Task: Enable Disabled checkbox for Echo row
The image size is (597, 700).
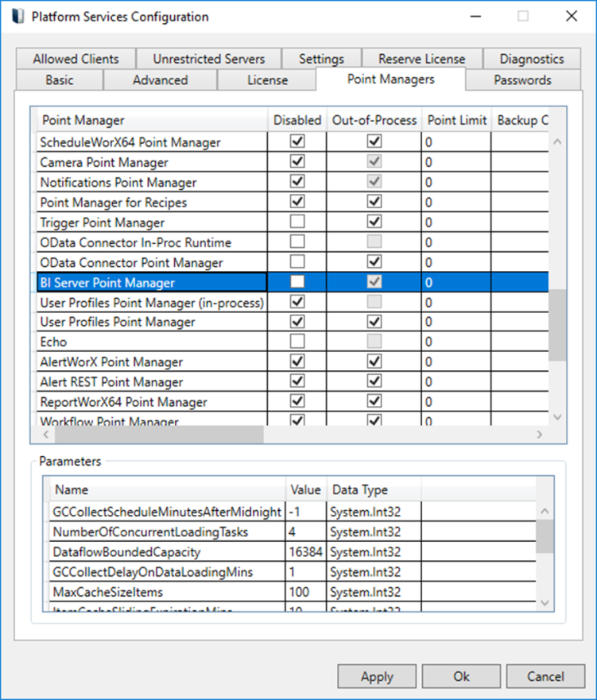Action: pyautogui.click(x=298, y=342)
